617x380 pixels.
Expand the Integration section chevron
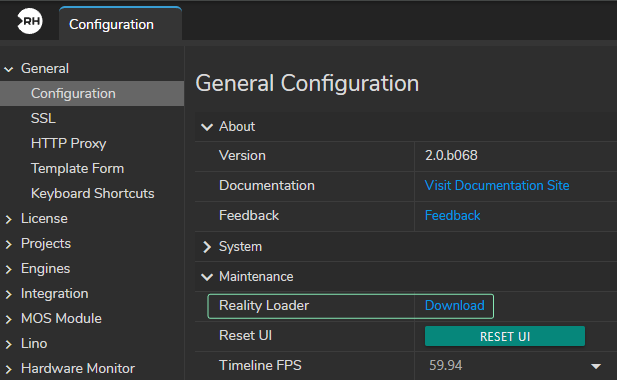coord(9,294)
